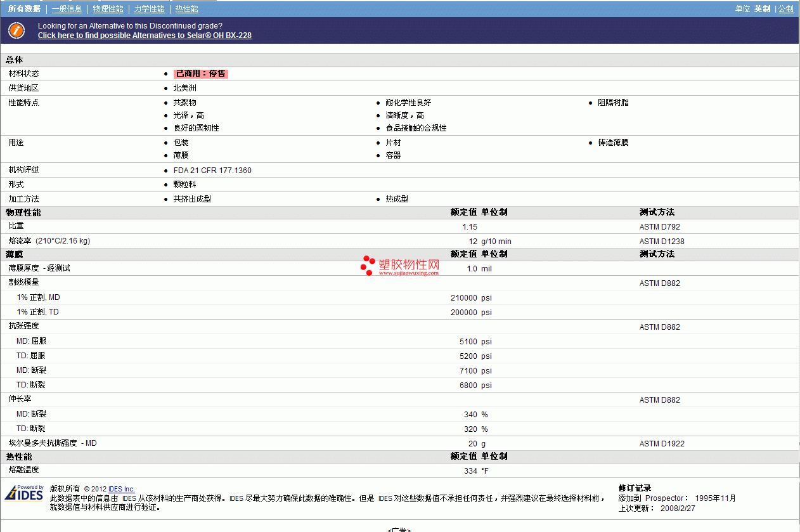Click the ASTM D1238 test method

click(x=662, y=242)
